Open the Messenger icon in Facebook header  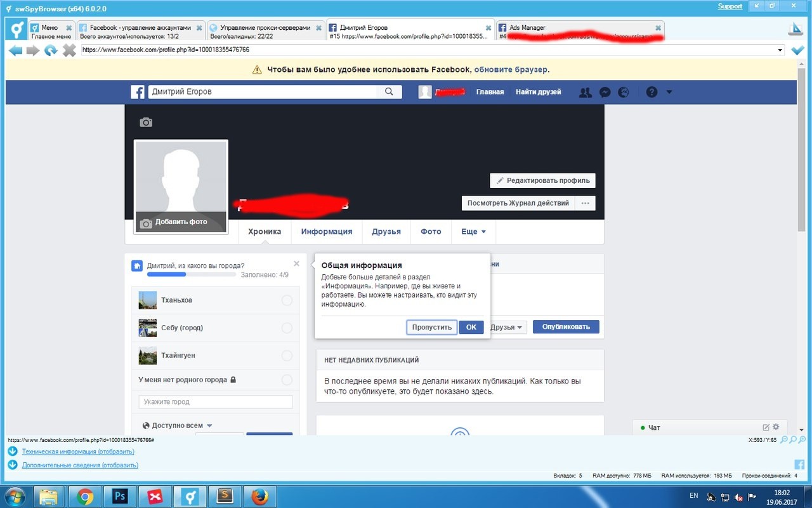click(x=605, y=92)
